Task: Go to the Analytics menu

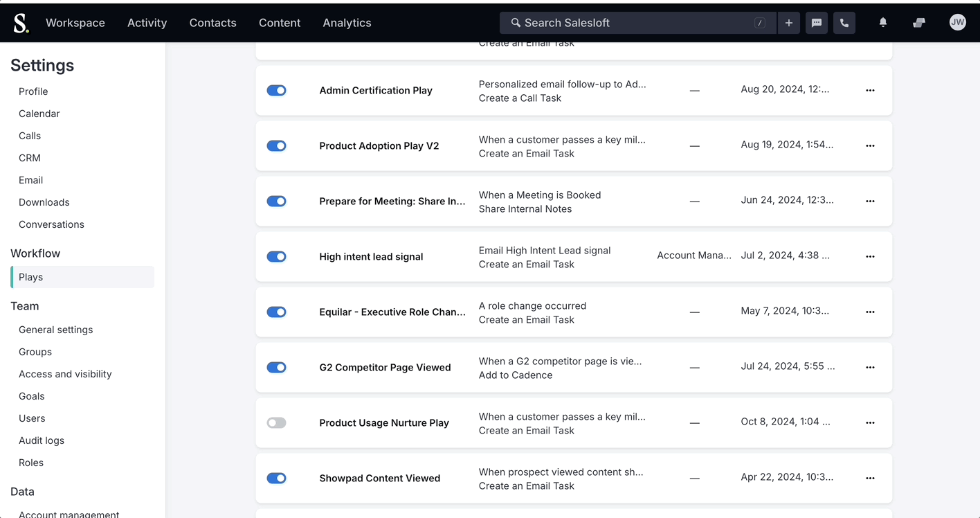Action: click(x=347, y=23)
